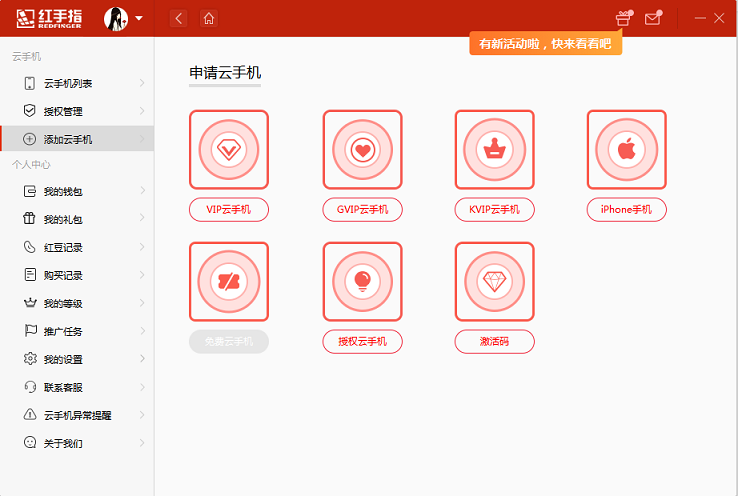Go back with the back arrow

click(178, 18)
